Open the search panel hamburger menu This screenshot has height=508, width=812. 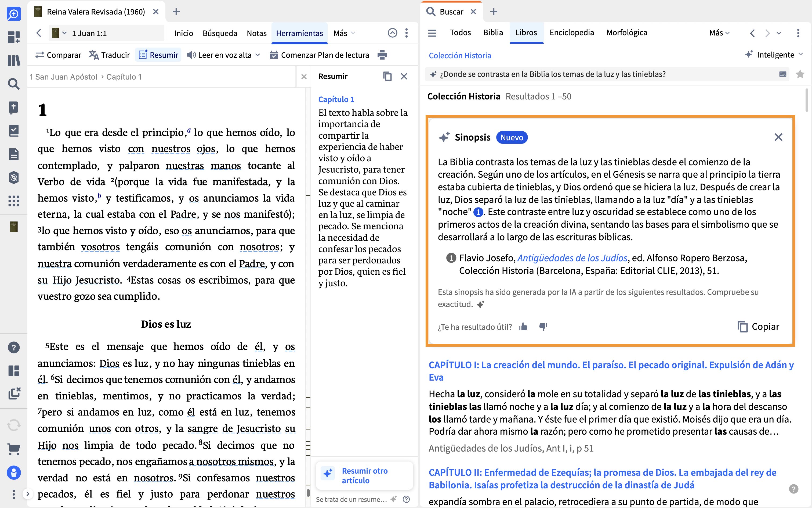[432, 33]
